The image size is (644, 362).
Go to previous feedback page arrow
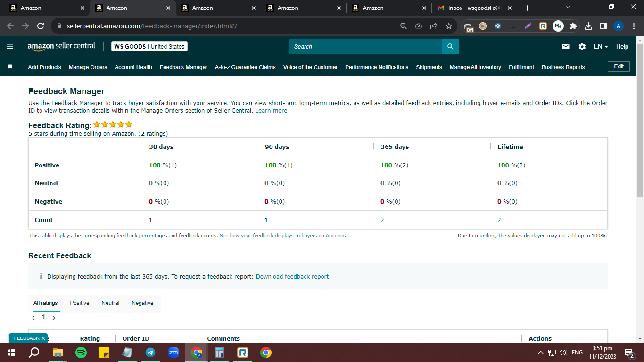tap(33, 318)
